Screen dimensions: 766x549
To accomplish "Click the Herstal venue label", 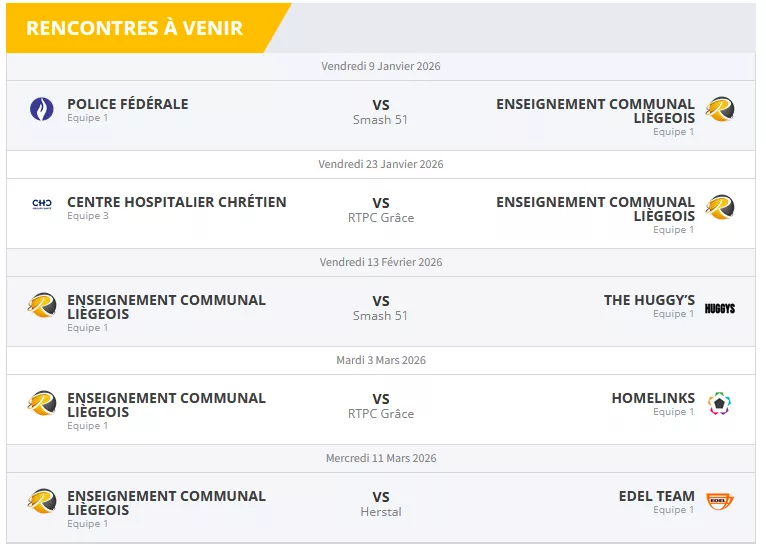I will 381,512.
